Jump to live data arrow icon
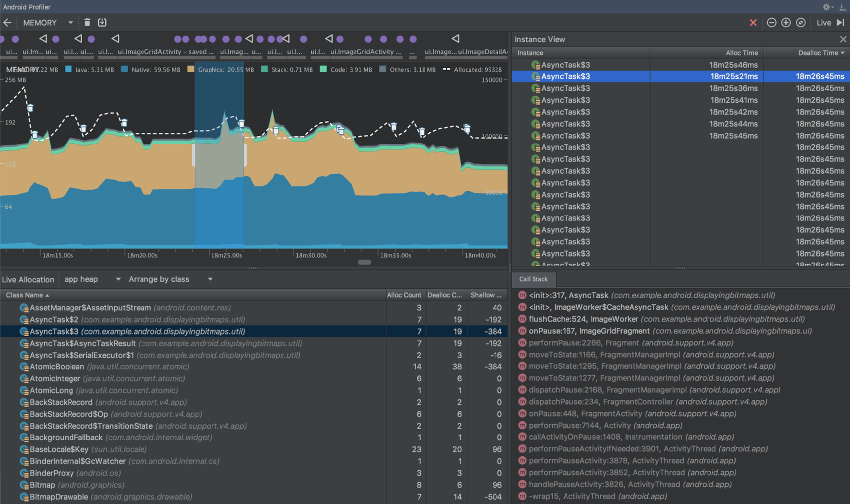Viewport: 850px width, 504px height. [841, 23]
